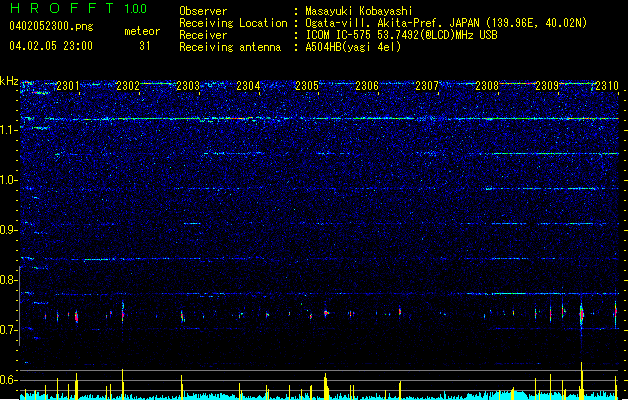Click the Receiving antenna label
The image size is (629, 400).
pos(230,47)
